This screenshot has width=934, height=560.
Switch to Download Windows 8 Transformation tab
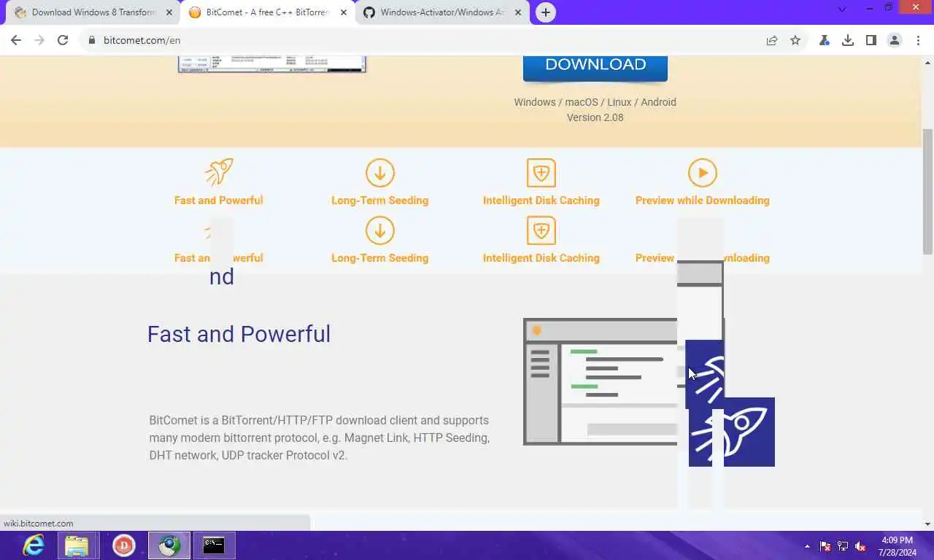(93, 12)
